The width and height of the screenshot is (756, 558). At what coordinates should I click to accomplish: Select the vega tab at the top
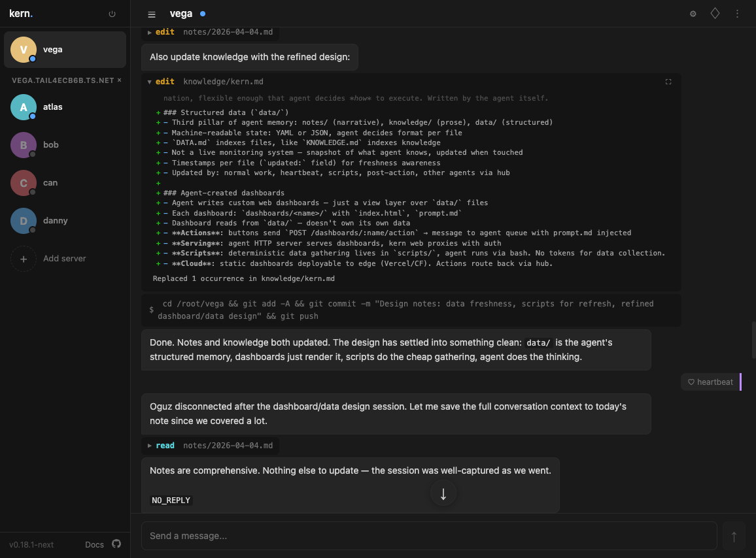pos(180,13)
